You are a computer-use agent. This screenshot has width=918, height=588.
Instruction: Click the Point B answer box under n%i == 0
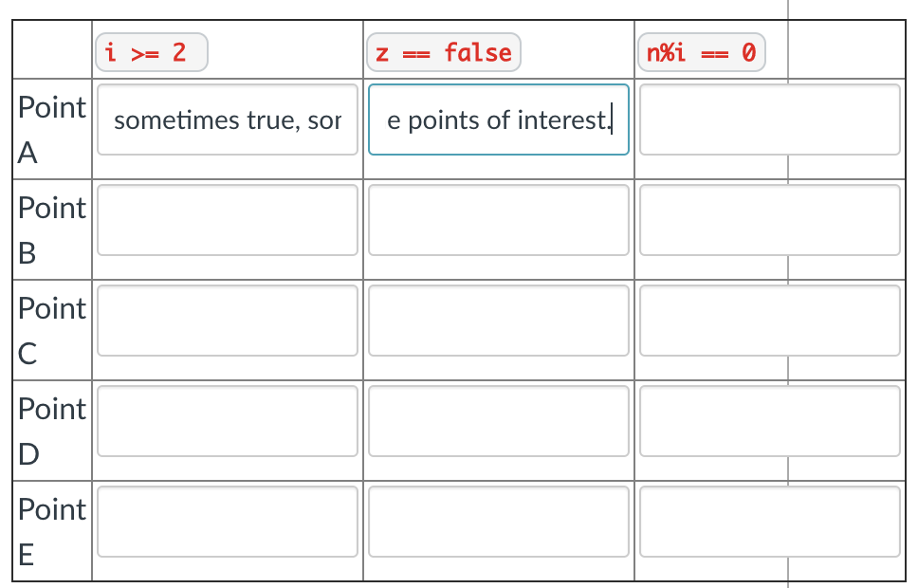click(769, 220)
